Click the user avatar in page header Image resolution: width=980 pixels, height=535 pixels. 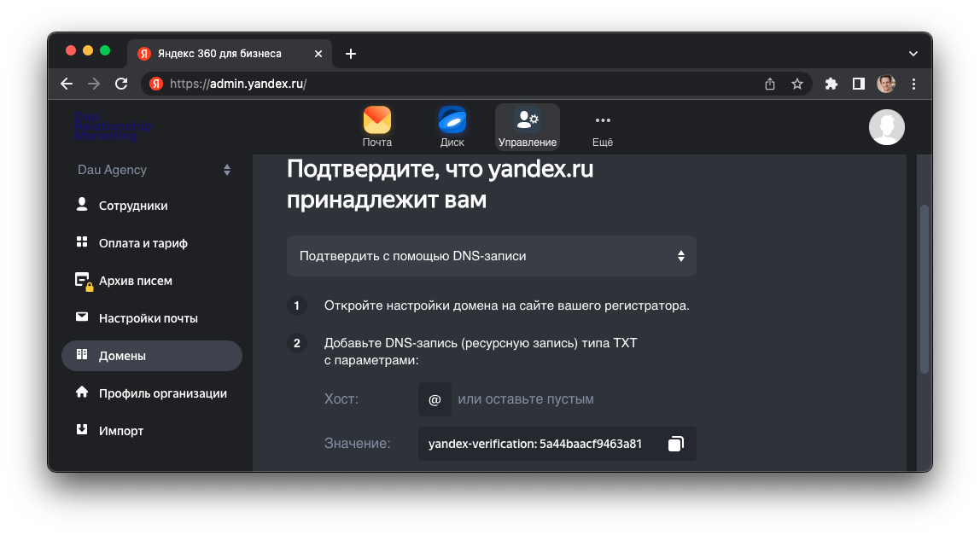point(886,127)
